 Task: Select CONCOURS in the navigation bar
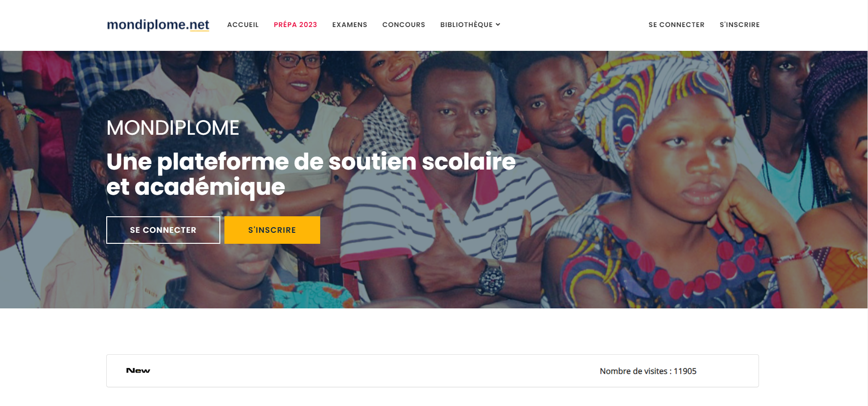404,25
